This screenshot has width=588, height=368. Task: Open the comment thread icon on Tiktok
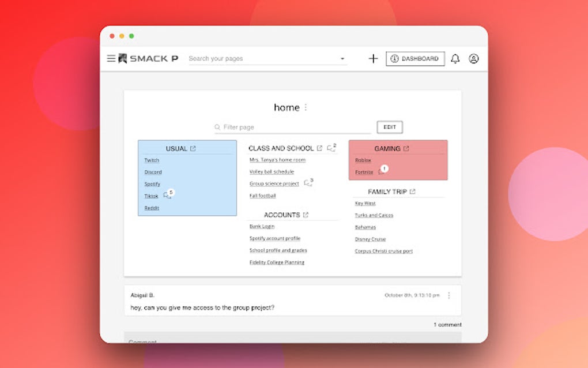coord(167,196)
